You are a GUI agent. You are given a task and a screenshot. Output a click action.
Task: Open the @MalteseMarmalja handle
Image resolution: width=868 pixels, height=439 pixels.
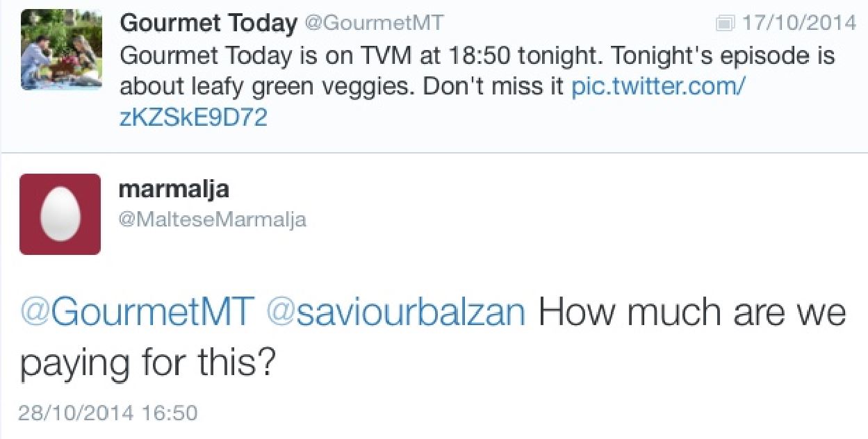coord(213,220)
